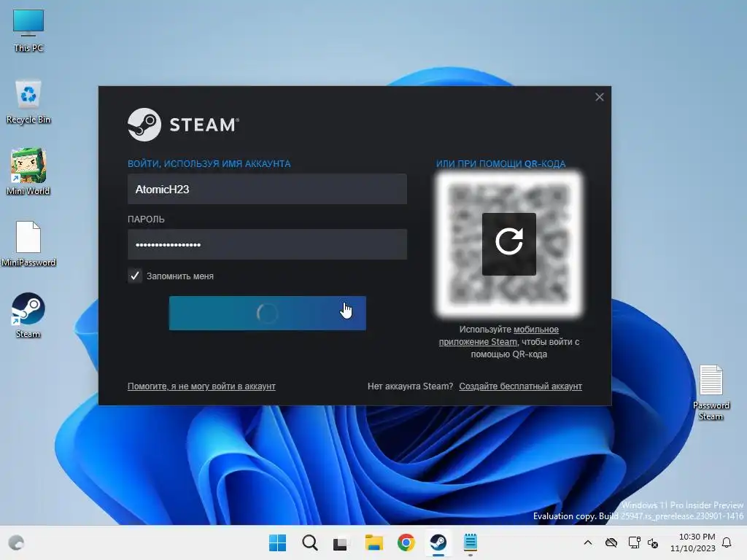This screenshot has width=747, height=560.
Task: Open Task View on the taskbar
Action: pos(340,542)
